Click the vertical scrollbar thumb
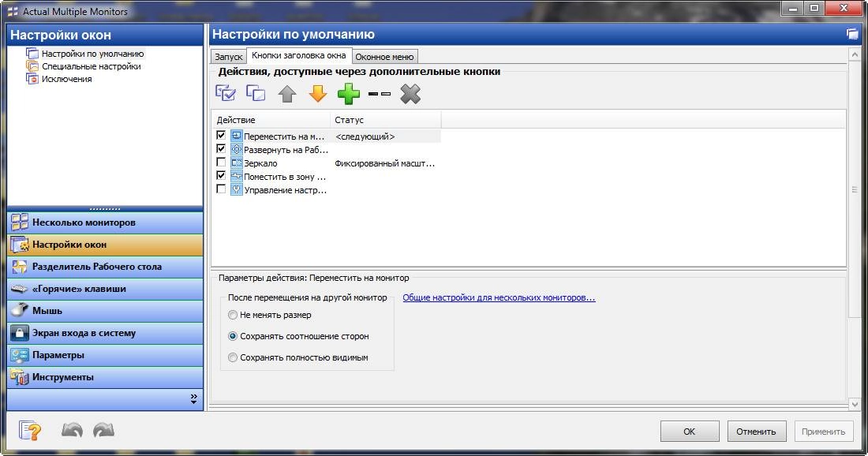Viewport: 868px width, 456px height. click(x=854, y=189)
